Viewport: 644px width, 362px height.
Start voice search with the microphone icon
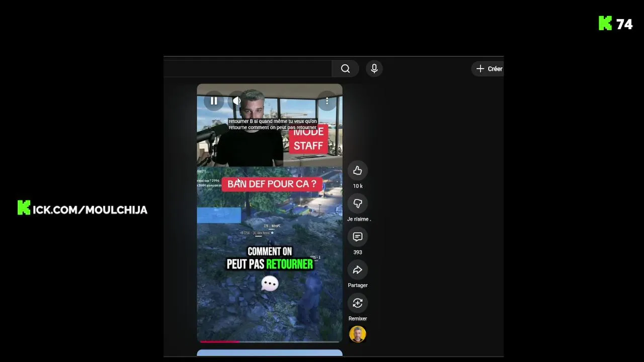coord(374,69)
